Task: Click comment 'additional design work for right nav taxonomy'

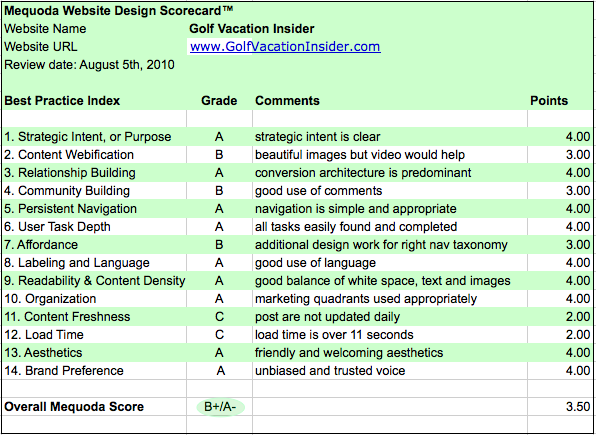Action: 381,244
